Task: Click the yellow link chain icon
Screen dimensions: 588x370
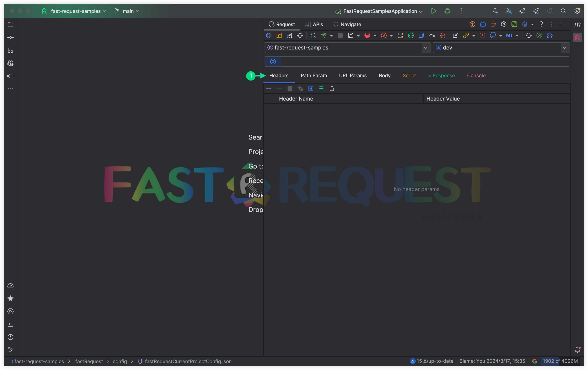Action: (466, 36)
